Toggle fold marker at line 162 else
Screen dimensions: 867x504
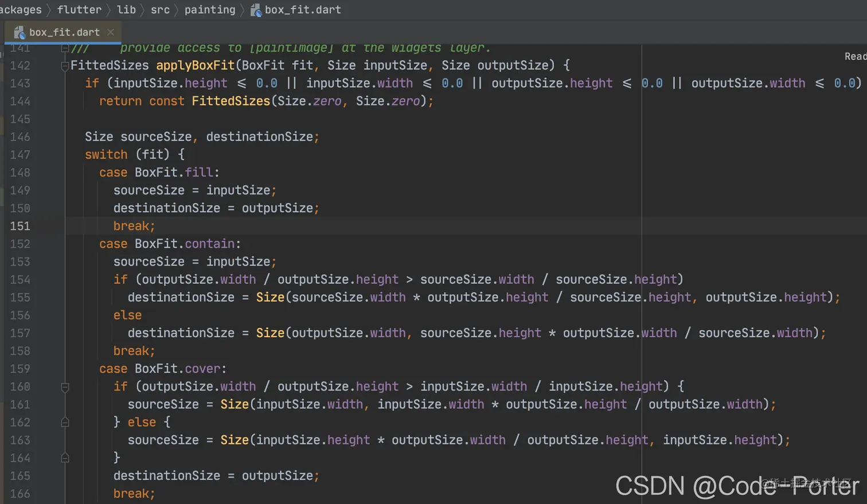click(x=65, y=423)
